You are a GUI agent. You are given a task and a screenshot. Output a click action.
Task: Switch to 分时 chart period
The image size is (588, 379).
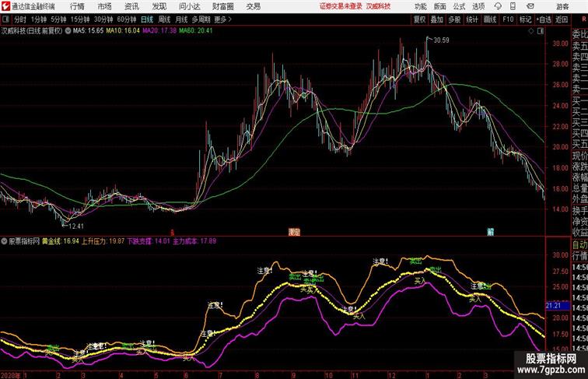20,19
